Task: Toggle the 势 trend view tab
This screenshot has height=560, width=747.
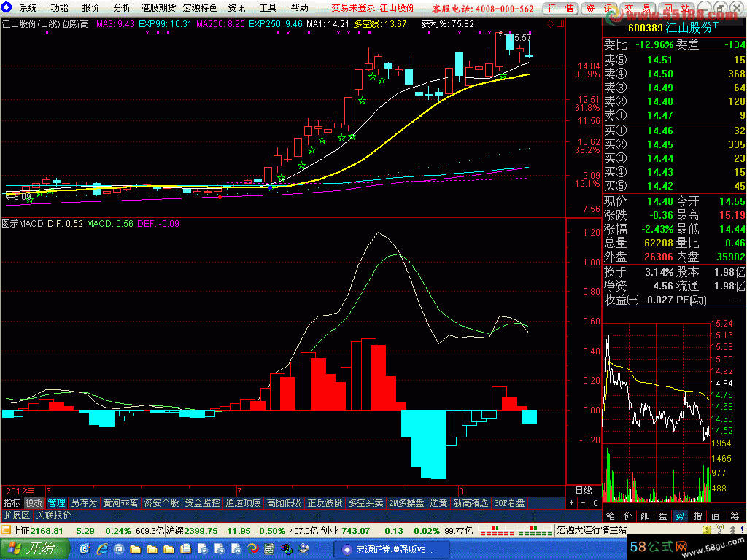Action: click(680, 516)
